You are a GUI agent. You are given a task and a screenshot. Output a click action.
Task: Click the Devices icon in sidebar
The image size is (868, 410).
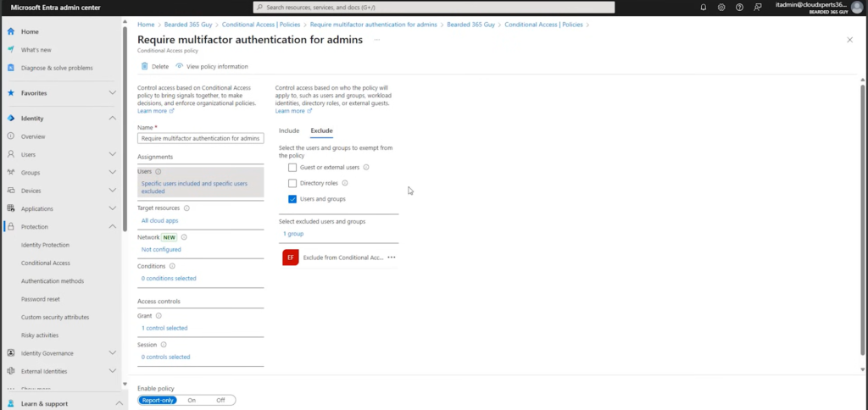pos(10,191)
